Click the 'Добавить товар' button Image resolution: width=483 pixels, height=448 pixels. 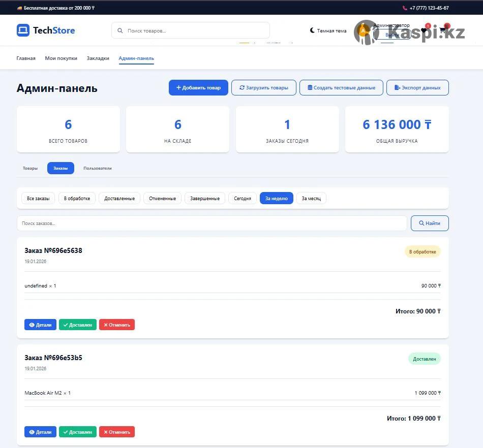pos(198,87)
